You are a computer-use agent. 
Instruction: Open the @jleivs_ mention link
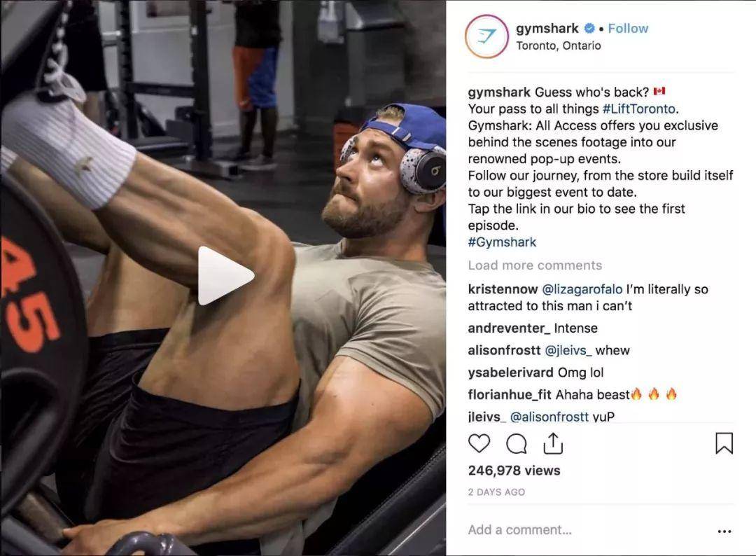point(568,351)
